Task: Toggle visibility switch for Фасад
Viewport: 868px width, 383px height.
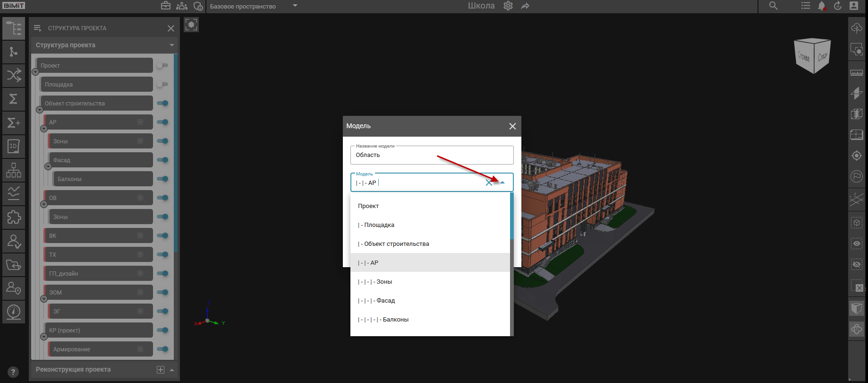Action: click(162, 160)
